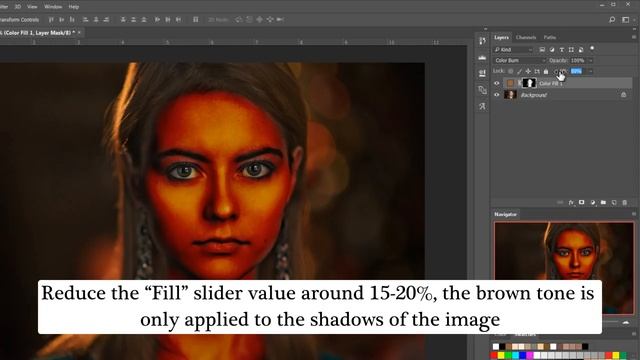Prevent auto-nesting into artboards lock
Screen dimensions: 640x360
tap(537, 71)
